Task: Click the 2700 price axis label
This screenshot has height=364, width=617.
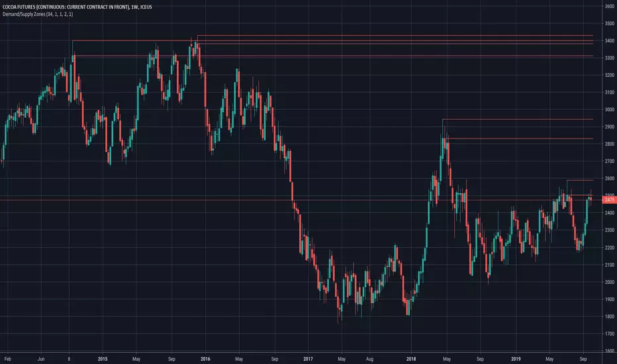Action: point(609,161)
